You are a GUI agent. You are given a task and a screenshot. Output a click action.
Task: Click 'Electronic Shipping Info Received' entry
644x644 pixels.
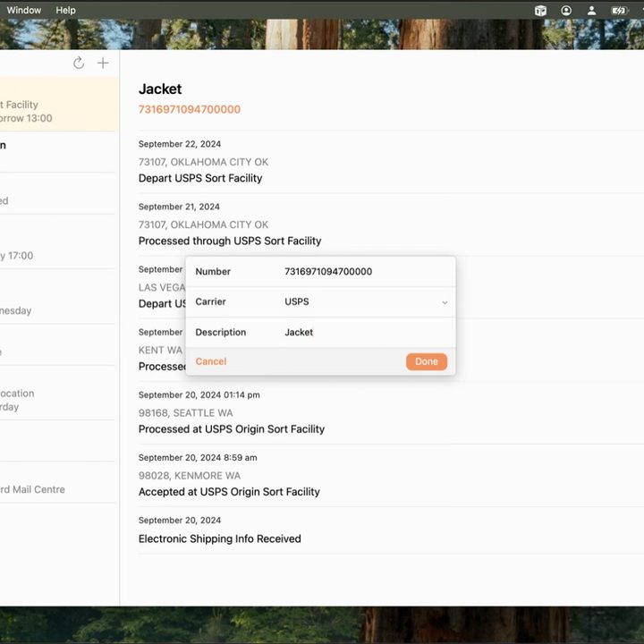[x=219, y=538]
